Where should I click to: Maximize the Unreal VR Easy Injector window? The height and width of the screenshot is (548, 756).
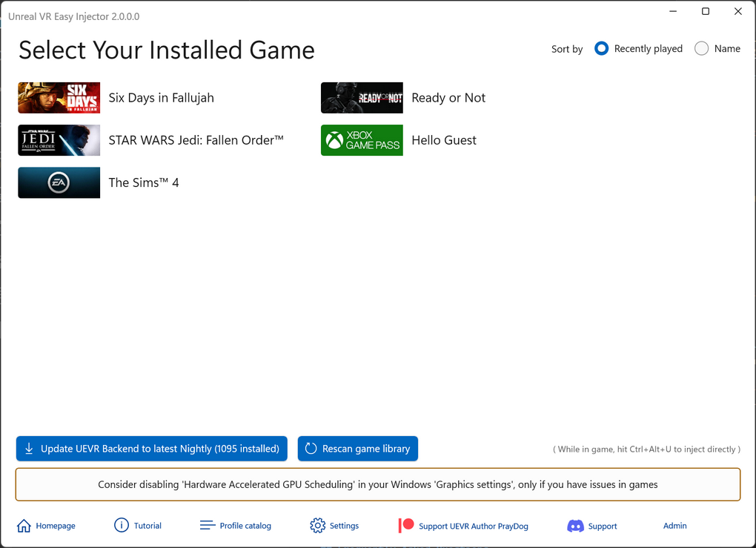tap(706, 11)
